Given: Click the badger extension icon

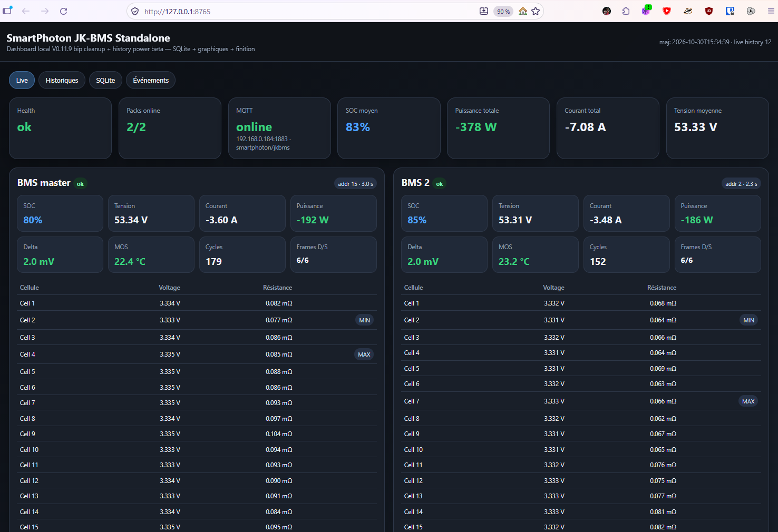Looking at the screenshot, I should click(x=688, y=11).
